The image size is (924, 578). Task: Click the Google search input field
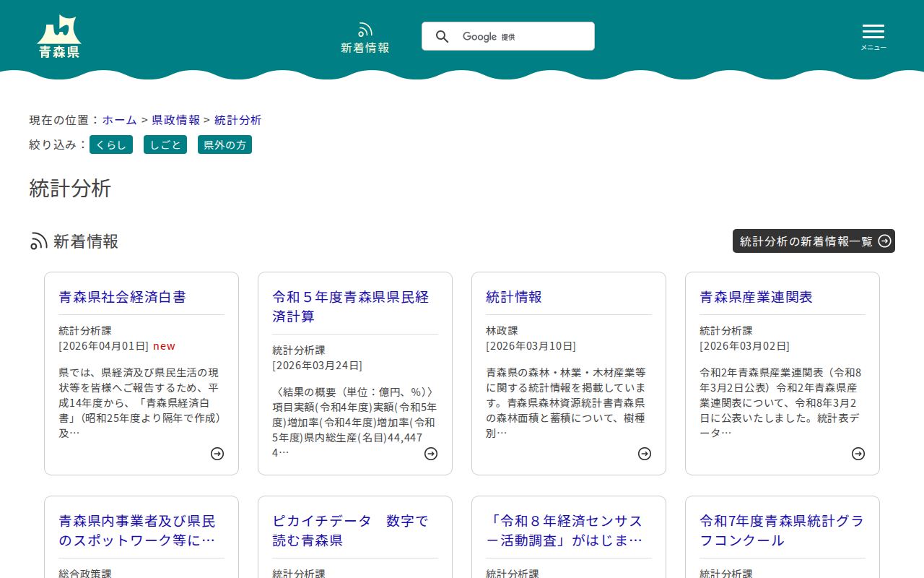[x=534, y=37]
